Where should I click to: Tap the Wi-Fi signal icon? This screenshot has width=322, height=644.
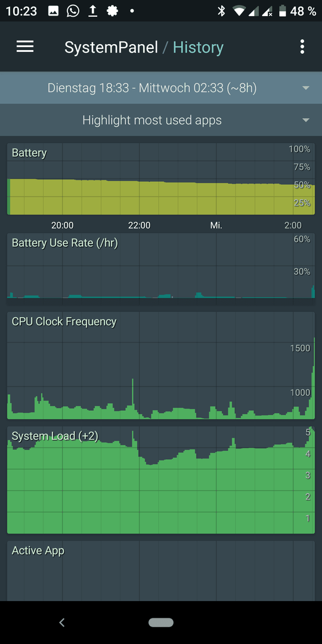pos(239,11)
